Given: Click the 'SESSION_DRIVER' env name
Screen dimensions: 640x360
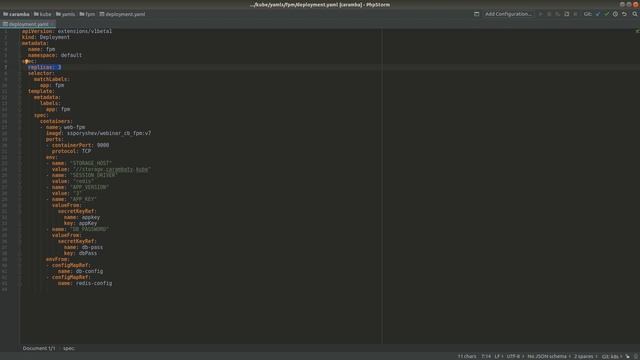Looking at the screenshot, I should coord(93,175).
